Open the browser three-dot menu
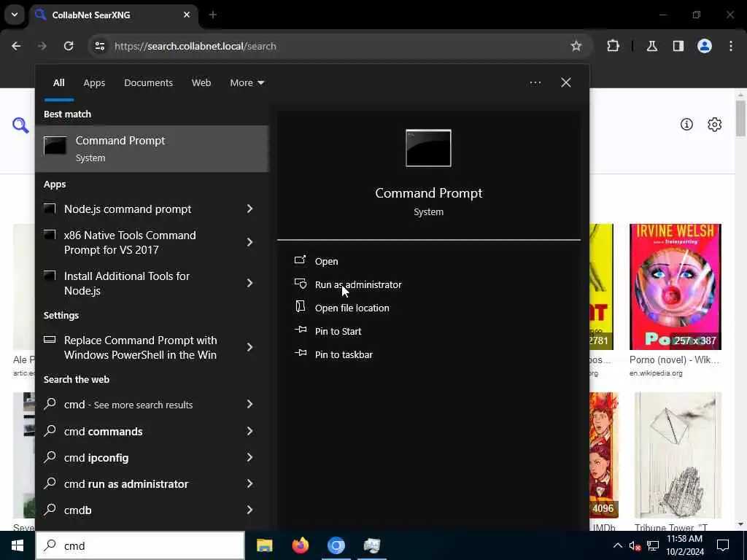Screen dimensions: 747x560 pyautogui.click(x=731, y=46)
